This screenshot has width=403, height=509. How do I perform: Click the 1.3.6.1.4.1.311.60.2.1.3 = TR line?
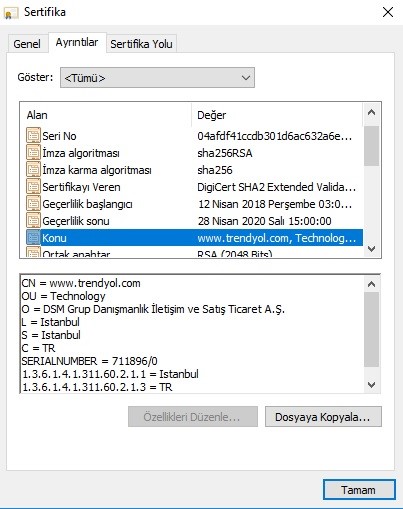click(x=97, y=387)
